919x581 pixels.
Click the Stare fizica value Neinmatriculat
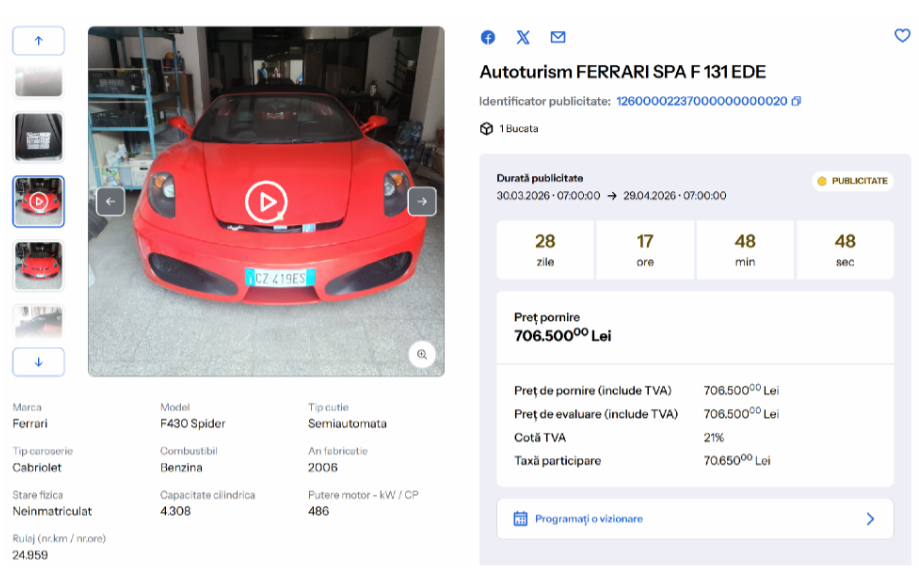point(52,511)
